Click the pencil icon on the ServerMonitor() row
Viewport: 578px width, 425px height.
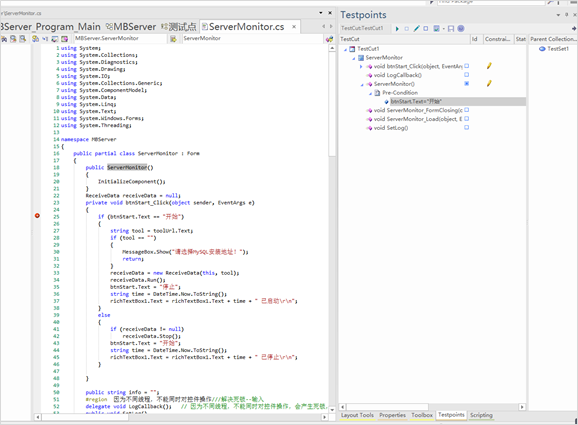click(x=489, y=83)
